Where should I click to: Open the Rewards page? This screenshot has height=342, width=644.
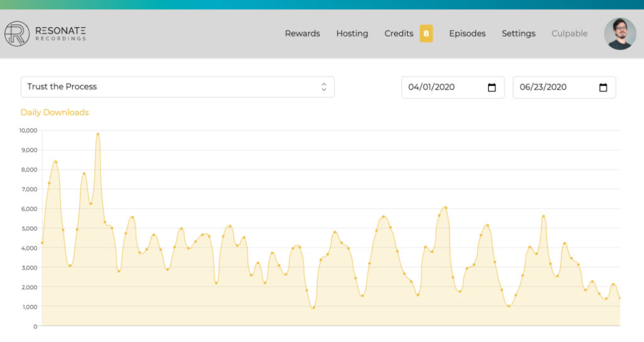[303, 34]
